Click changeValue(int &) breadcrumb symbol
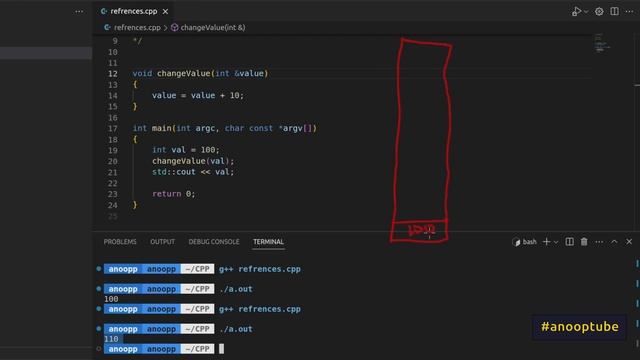Image resolution: width=640 pixels, height=360 pixels. [x=213, y=28]
